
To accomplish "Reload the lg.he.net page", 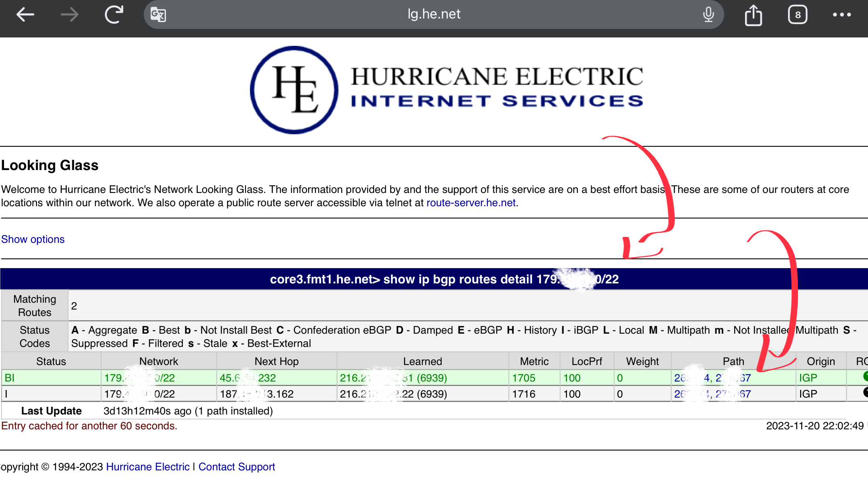I will coord(114,14).
